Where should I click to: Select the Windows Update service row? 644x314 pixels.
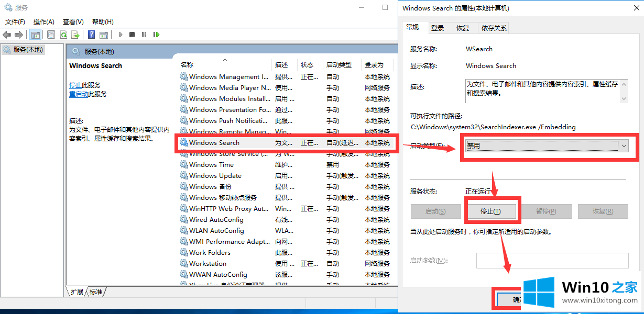tap(287, 175)
